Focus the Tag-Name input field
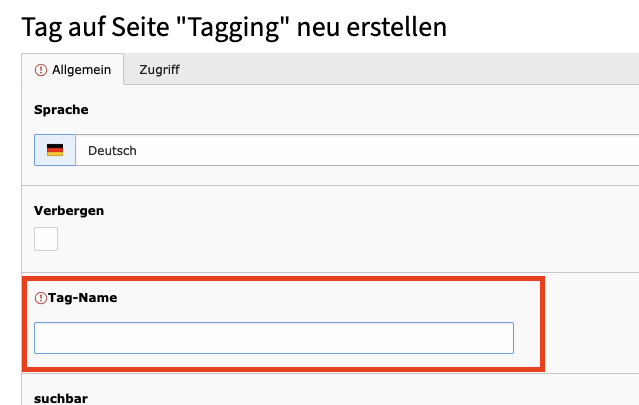This screenshot has width=639, height=405. (274, 338)
